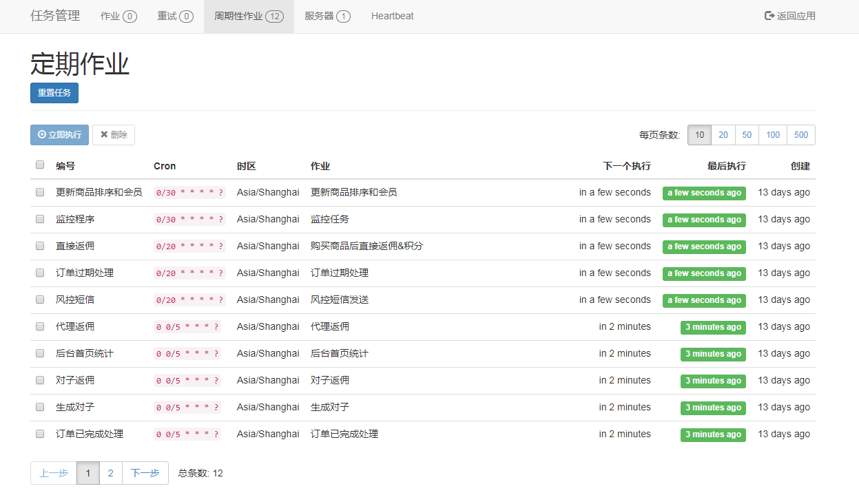The width and height of the screenshot is (859, 504).
Task: Set page size to 500
Action: [x=801, y=135]
